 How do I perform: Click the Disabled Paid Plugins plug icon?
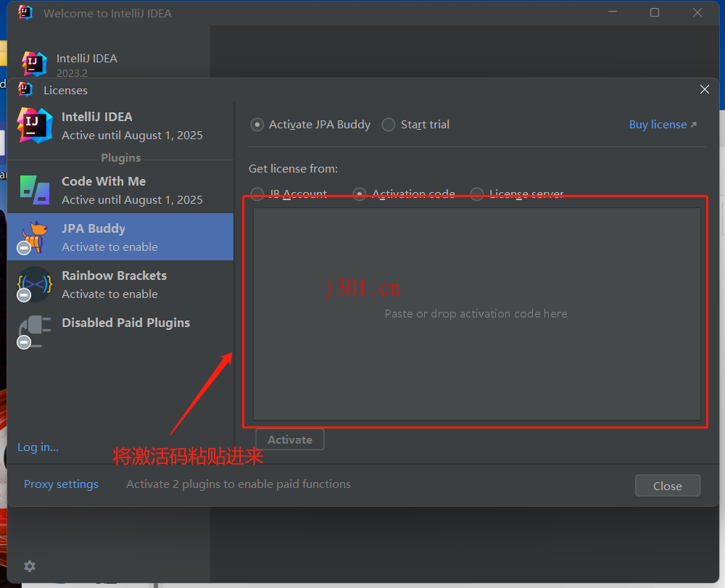(34, 331)
